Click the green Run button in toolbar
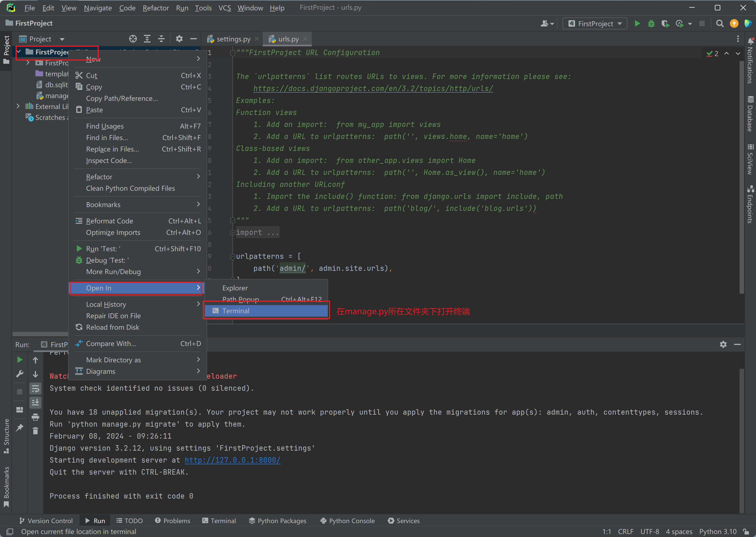Image resolution: width=756 pixels, height=537 pixels. pyautogui.click(x=637, y=23)
